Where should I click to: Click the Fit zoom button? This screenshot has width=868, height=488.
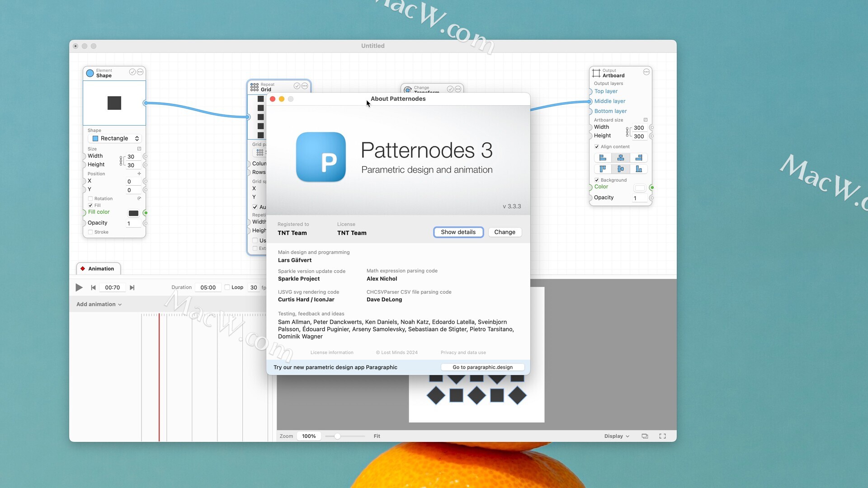click(x=377, y=436)
